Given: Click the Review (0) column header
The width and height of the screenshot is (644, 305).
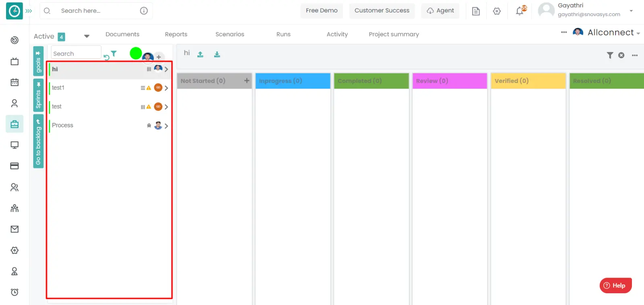Looking at the screenshot, I should 450,81.
